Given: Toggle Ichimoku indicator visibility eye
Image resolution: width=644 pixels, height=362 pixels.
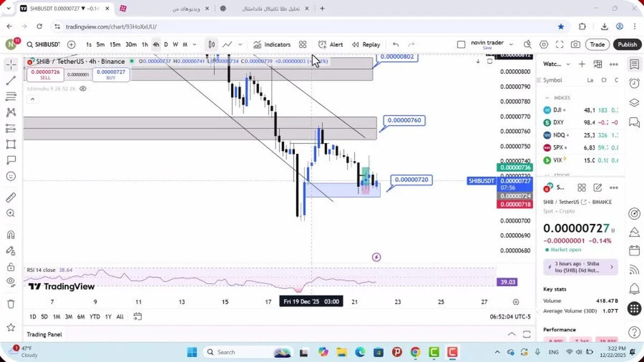Looking at the screenshot, I should pyautogui.click(x=83, y=88).
